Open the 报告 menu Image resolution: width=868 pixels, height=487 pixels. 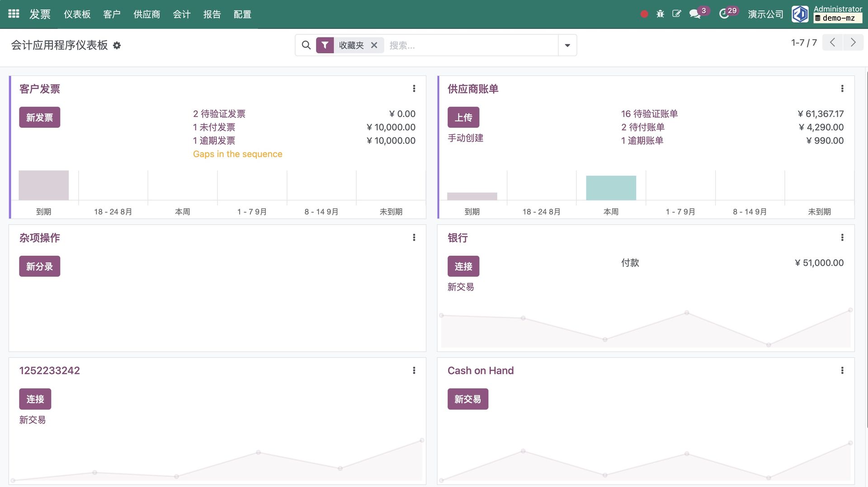212,14
